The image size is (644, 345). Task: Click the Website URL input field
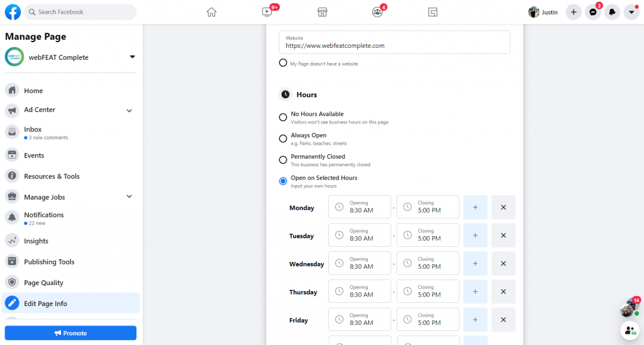coord(395,42)
